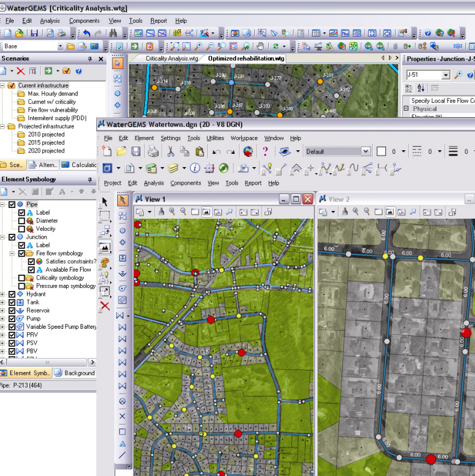Click the red X Delete Element tool
Image resolution: width=475 pixels, height=476 pixels.
105,306
